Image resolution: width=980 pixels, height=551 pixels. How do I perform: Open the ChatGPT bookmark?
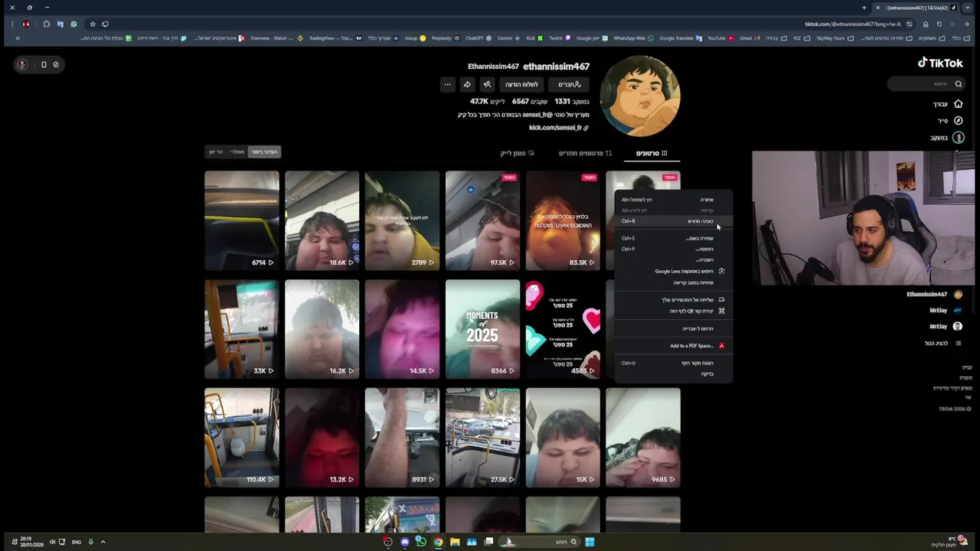coord(478,38)
